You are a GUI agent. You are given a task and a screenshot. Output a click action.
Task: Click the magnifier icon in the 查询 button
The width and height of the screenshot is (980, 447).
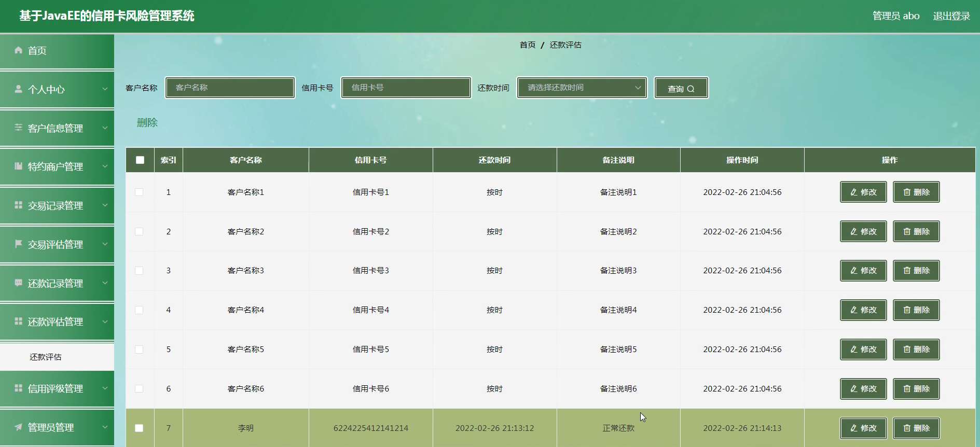point(691,89)
